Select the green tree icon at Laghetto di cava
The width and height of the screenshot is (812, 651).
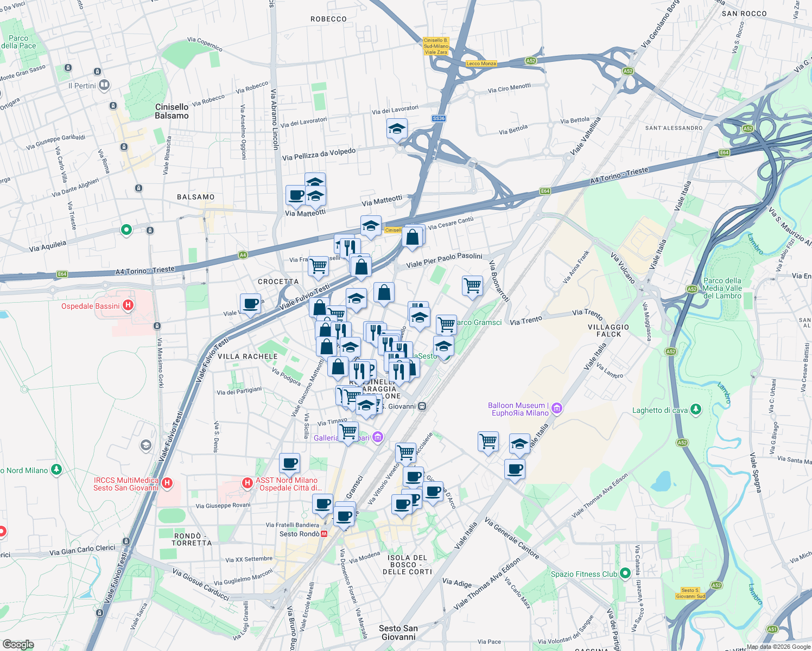[x=695, y=409]
